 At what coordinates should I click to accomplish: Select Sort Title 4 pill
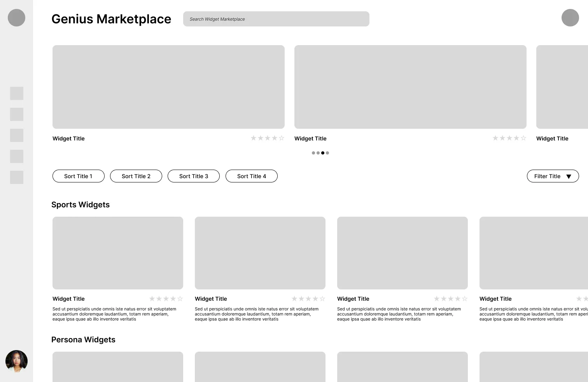[x=252, y=176]
